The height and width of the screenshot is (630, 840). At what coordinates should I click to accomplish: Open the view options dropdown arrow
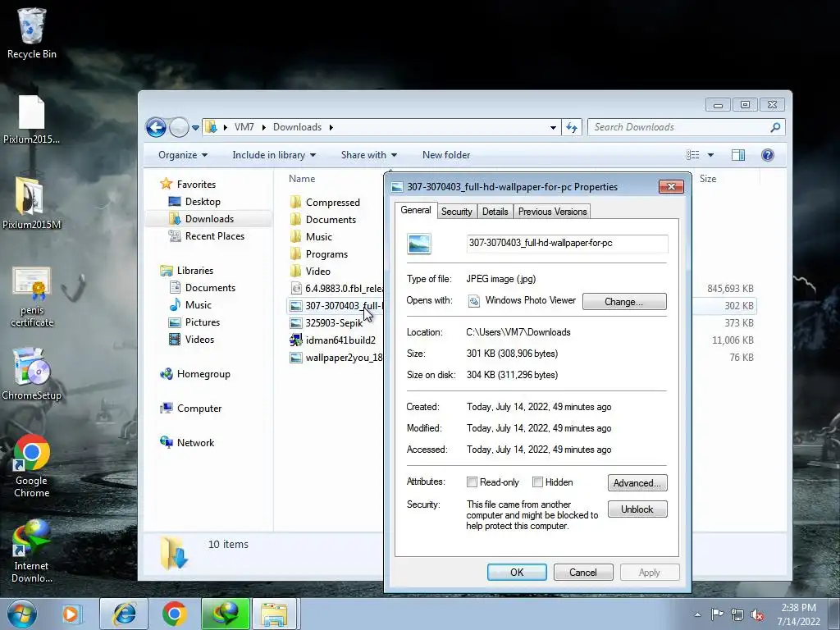tap(710, 155)
